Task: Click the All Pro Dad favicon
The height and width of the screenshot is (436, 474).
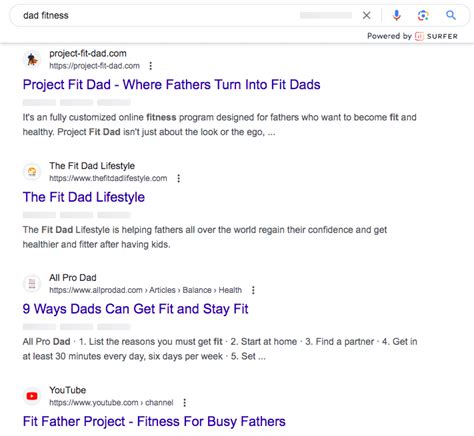Action: [32, 284]
